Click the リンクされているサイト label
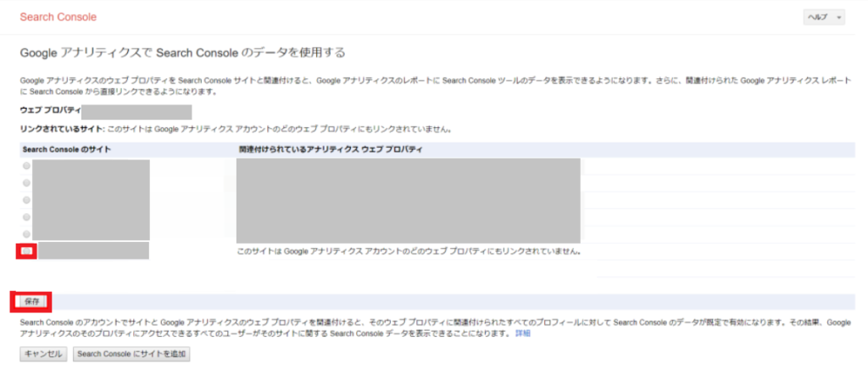This screenshot has height=370, width=868. coord(61,130)
